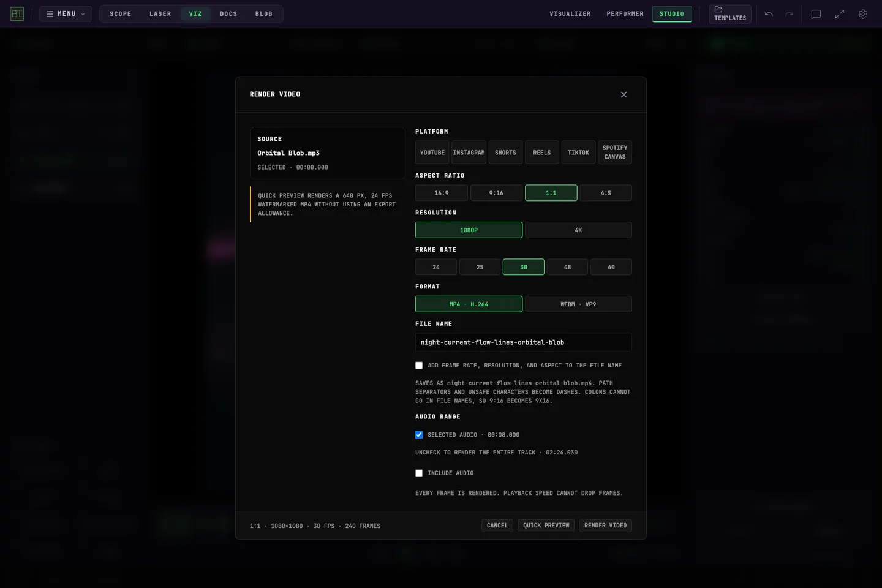Viewport: 882px width, 588px height.
Task: Open the comment bubble icon
Action: [816, 13]
